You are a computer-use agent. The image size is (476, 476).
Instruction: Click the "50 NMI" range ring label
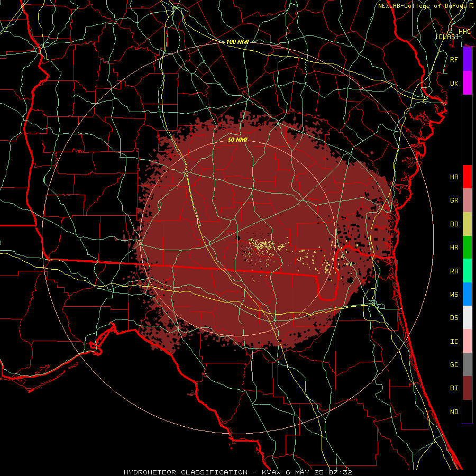click(237, 140)
